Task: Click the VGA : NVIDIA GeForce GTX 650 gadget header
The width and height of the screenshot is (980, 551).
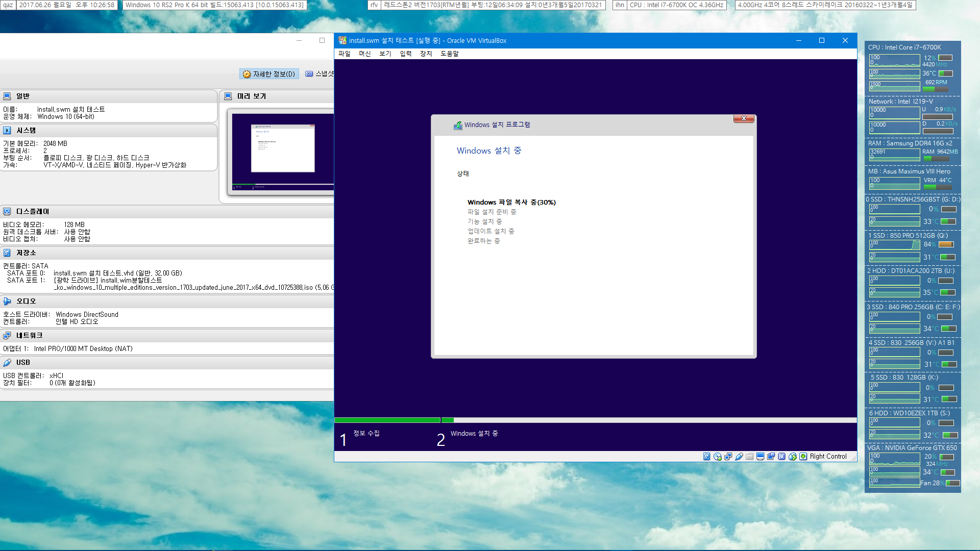Action: point(912,447)
